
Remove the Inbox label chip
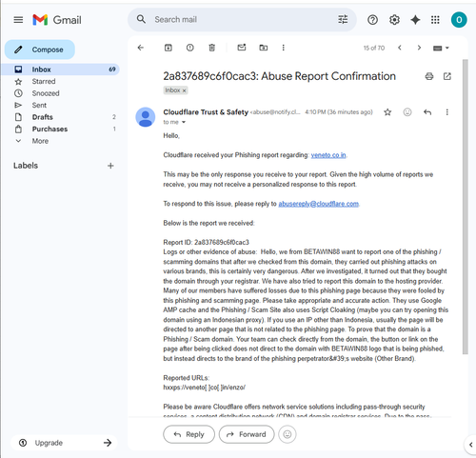pos(184,90)
